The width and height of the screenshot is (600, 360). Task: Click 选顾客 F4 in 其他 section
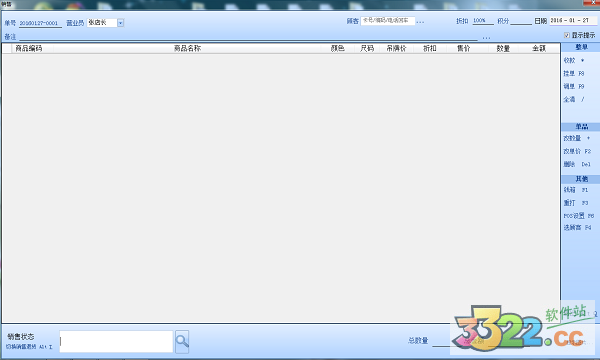point(577,228)
